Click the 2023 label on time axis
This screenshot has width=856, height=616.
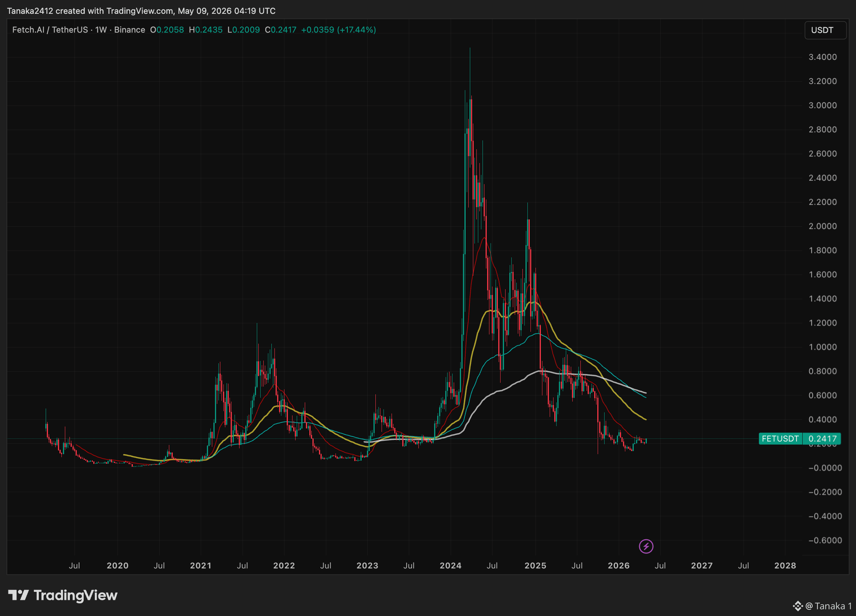coord(367,566)
